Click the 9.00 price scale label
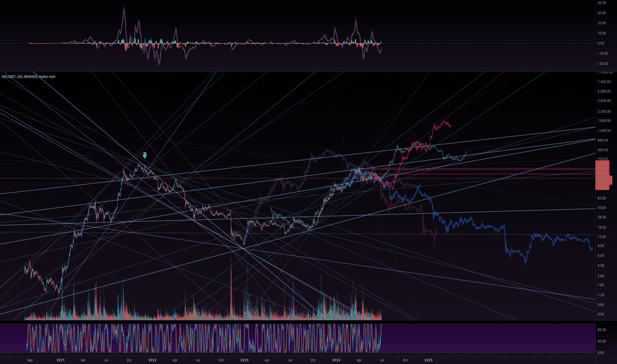Viewport: 617px width, 364px height. coord(601,246)
